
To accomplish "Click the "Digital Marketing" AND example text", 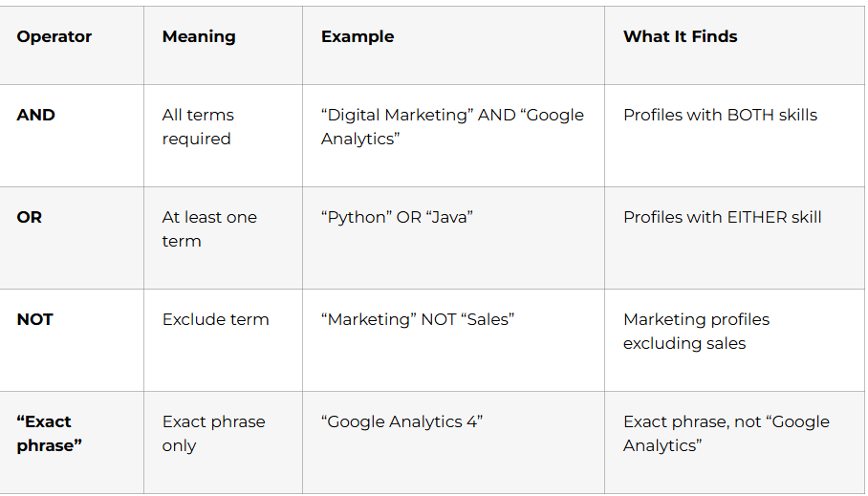I will (x=452, y=126).
